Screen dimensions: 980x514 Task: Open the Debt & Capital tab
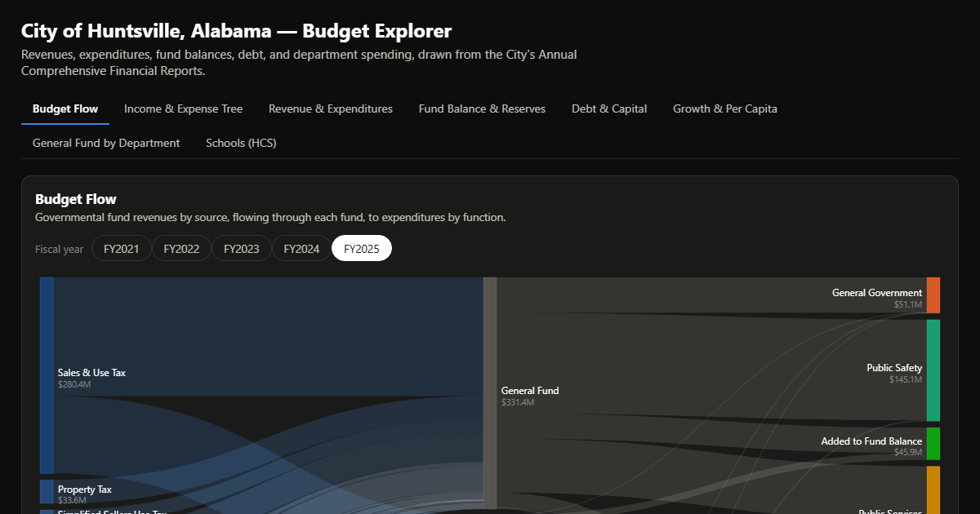tap(609, 109)
